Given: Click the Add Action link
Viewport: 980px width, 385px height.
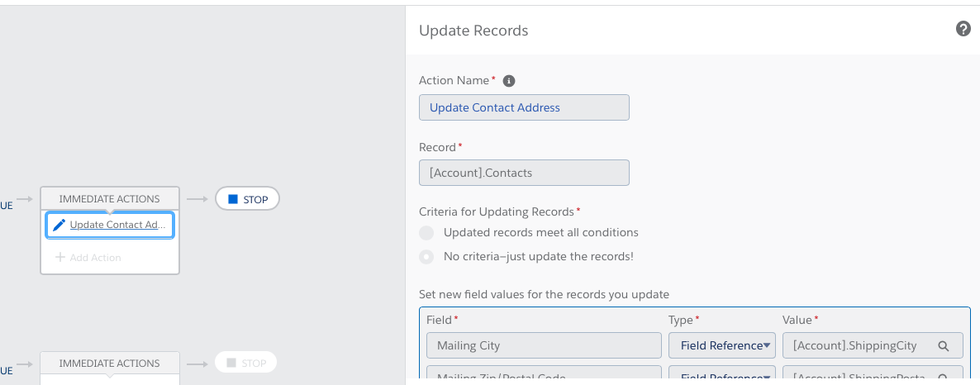Looking at the screenshot, I should (x=95, y=258).
